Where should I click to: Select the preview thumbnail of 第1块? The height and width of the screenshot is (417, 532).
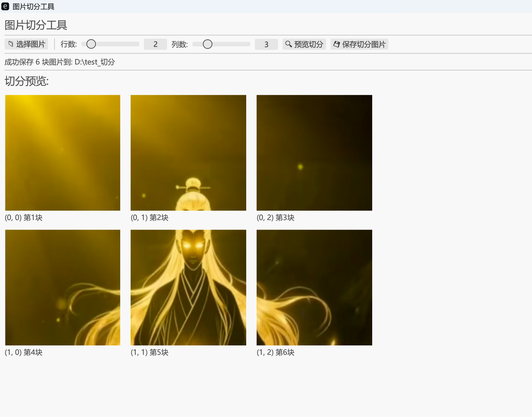point(63,153)
